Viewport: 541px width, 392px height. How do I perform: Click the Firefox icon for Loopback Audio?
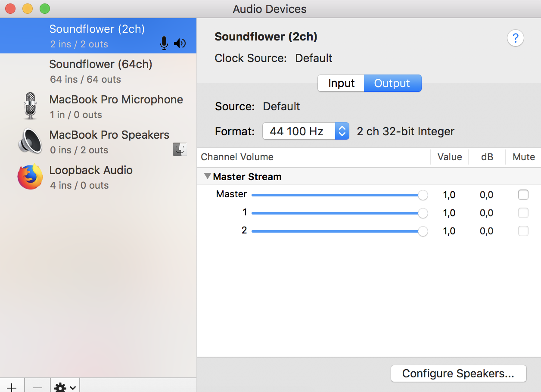click(x=30, y=177)
